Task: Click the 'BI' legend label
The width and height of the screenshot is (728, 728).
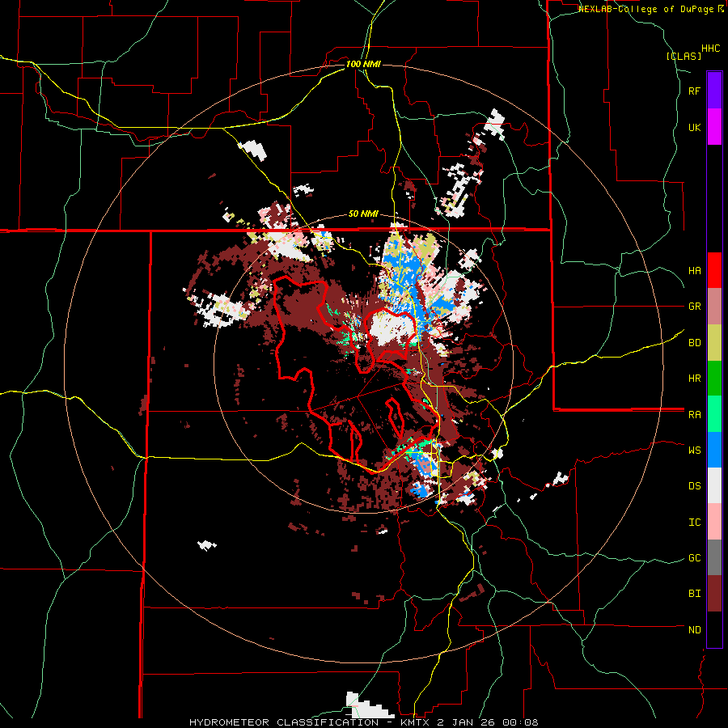Action: click(x=695, y=594)
